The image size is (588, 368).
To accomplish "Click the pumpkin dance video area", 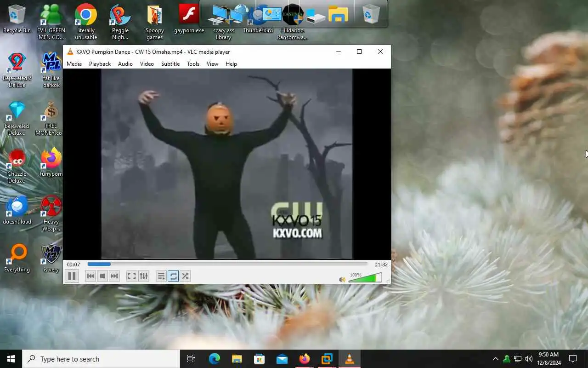I will [227, 164].
